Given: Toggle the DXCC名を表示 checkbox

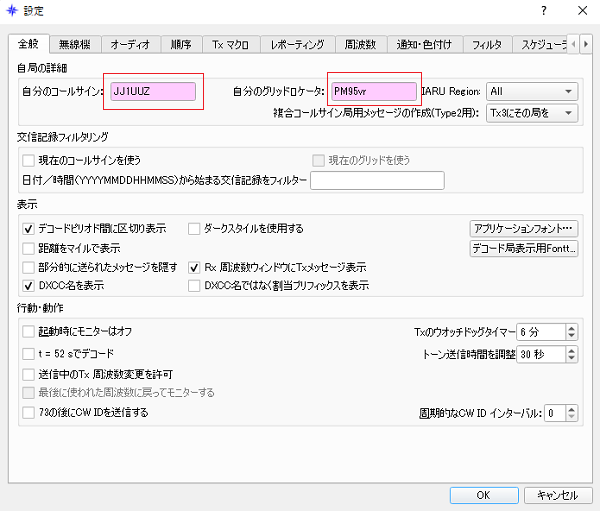Looking at the screenshot, I should (28, 286).
